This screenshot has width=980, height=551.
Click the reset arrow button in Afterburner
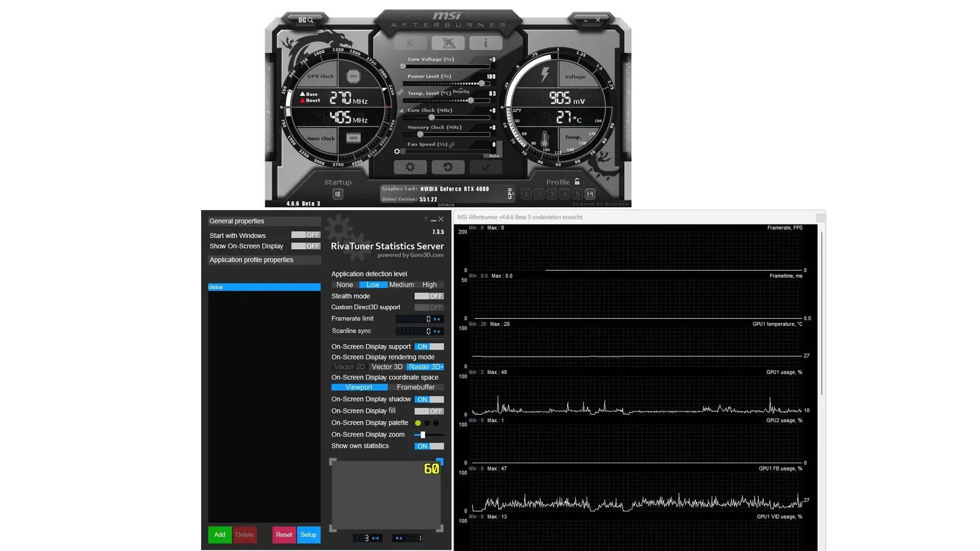[x=448, y=167]
